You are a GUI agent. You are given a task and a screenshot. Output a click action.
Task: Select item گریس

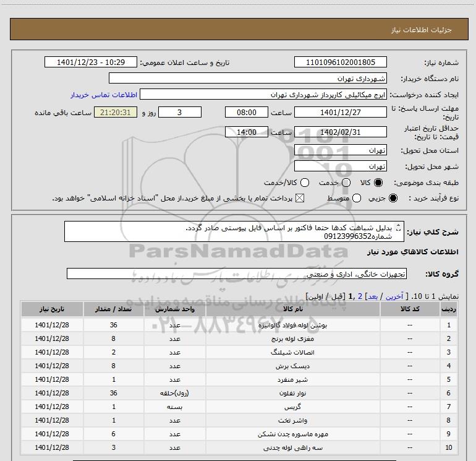(292, 407)
